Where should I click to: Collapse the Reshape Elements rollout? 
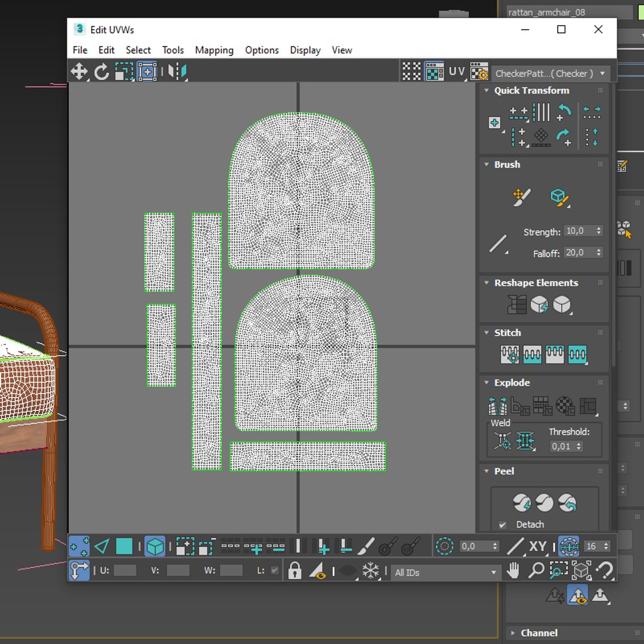(x=487, y=283)
